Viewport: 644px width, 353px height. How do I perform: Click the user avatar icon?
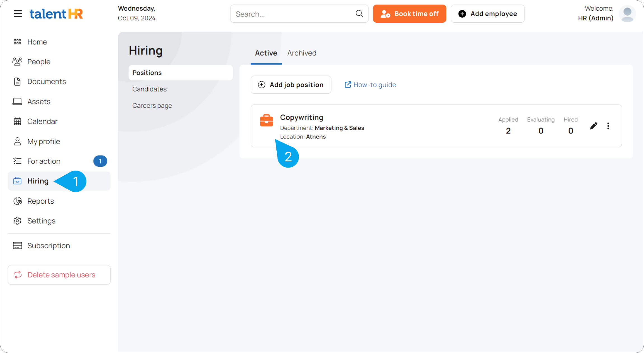627,14
